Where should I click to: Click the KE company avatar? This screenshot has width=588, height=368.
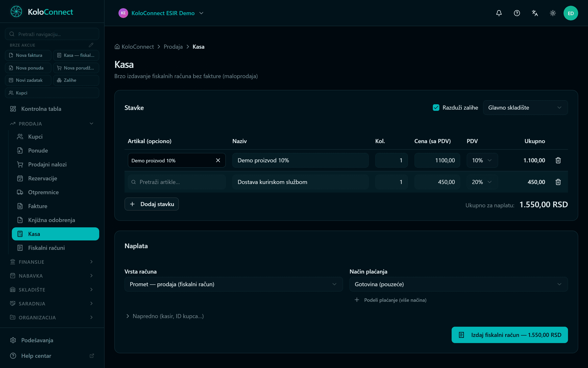123,13
